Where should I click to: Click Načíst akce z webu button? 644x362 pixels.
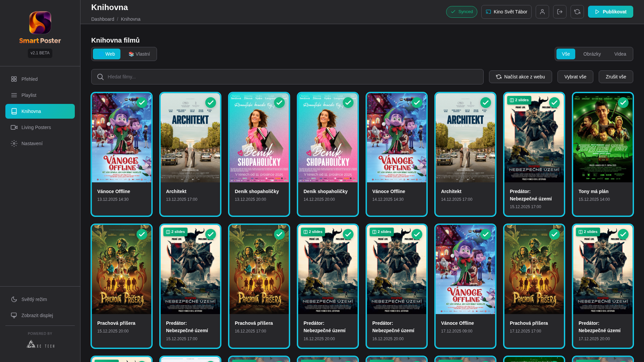coord(520,77)
